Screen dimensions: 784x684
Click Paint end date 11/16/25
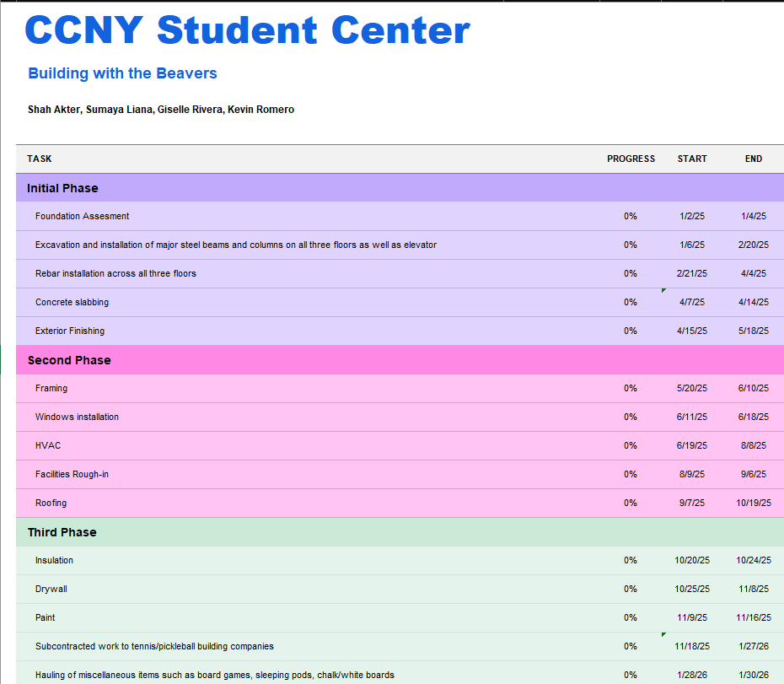click(754, 617)
